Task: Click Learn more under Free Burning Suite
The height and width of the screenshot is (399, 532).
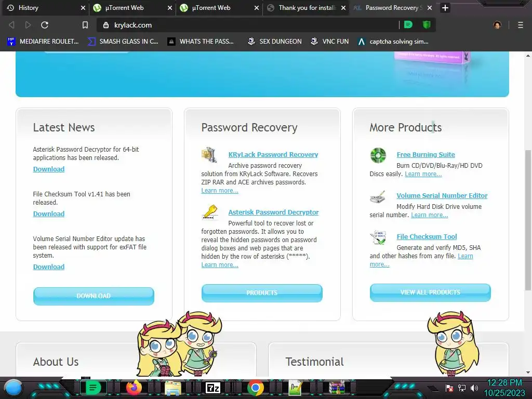Action: tap(423, 174)
